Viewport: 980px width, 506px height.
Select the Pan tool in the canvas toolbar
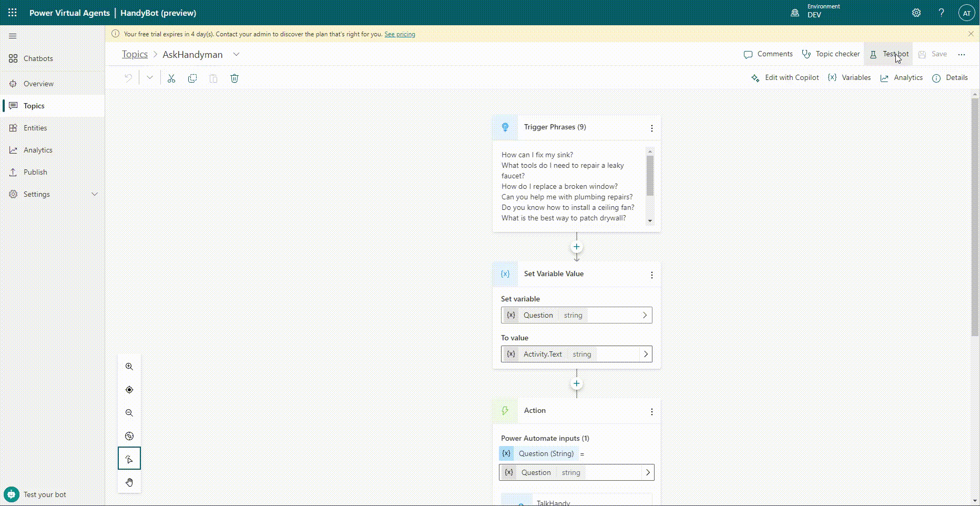coord(129,482)
